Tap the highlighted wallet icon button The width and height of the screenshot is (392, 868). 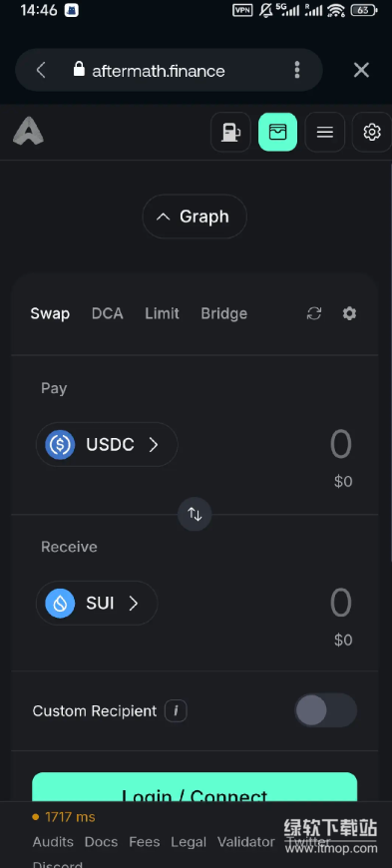pos(278,132)
